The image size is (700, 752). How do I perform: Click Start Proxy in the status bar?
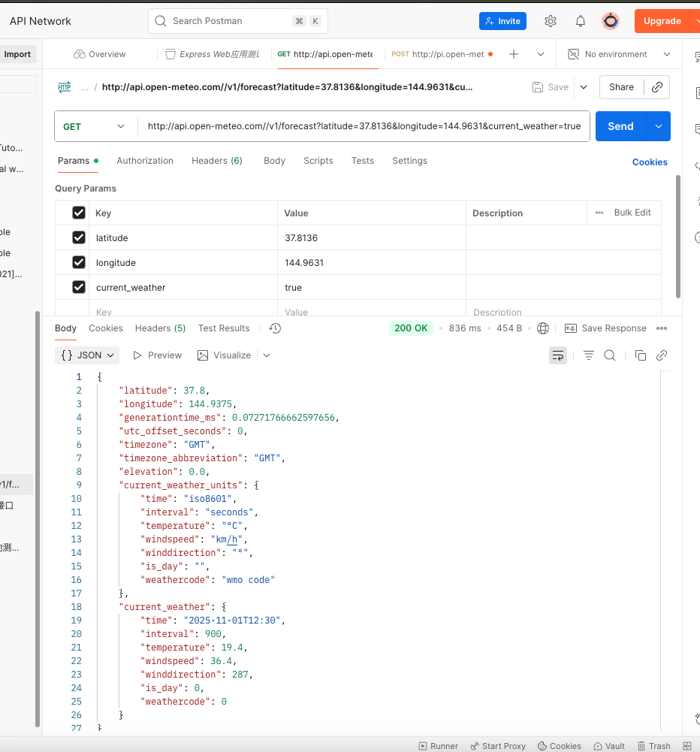[498, 746]
